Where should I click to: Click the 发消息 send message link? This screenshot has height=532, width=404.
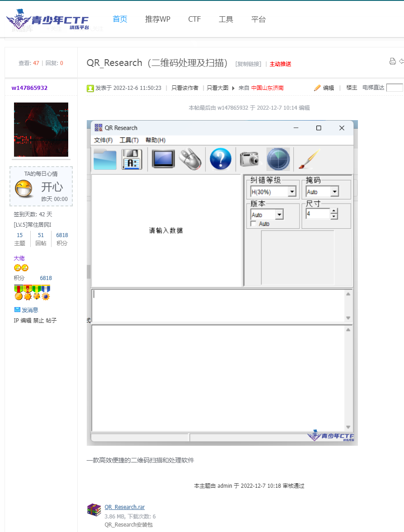point(30,310)
